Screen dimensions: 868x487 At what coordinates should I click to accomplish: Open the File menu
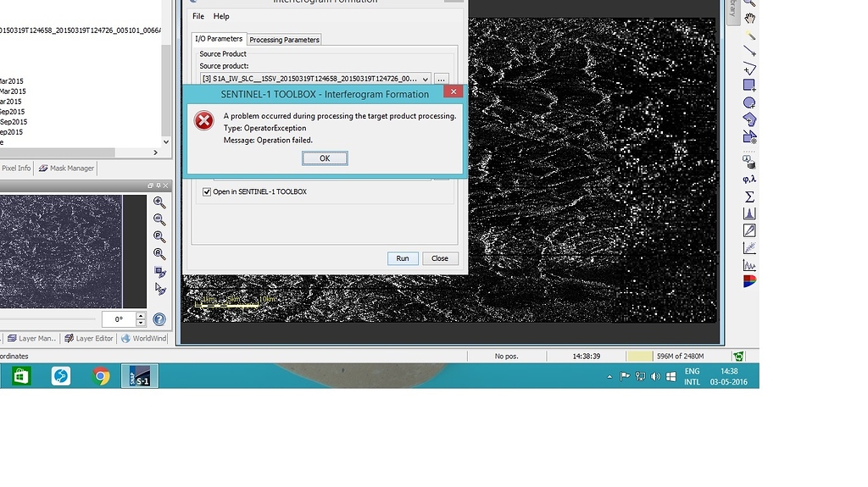click(x=198, y=16)
